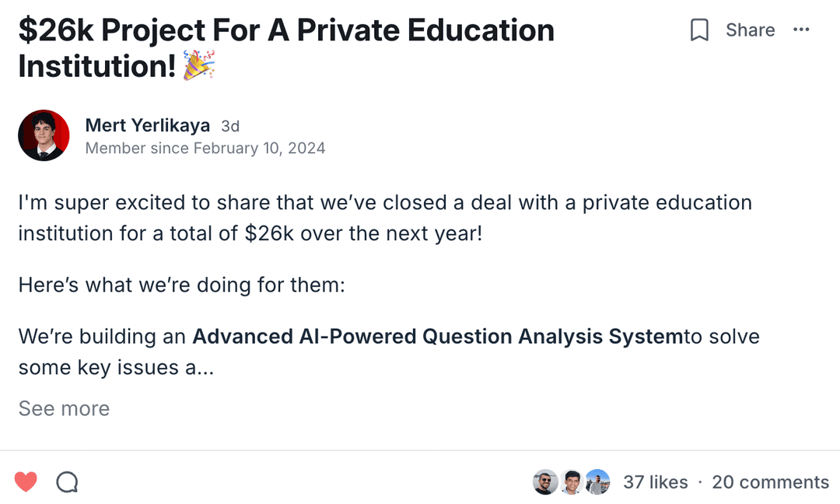
Task: Unlike the post via the red heart
Action: tap(26, 482)
